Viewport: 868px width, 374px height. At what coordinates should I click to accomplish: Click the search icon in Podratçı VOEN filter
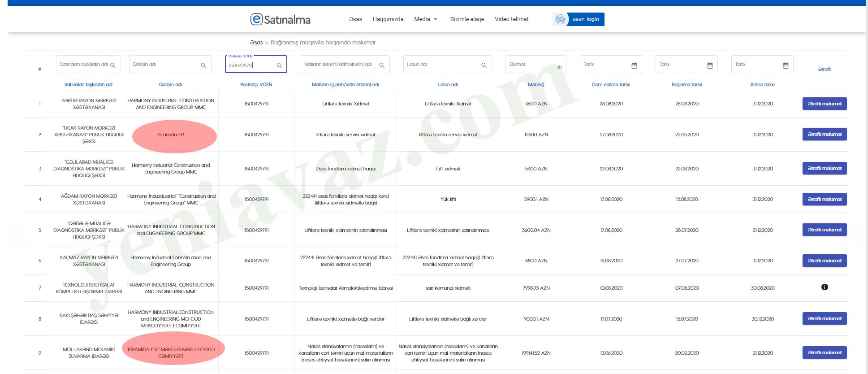click(279, 65)
